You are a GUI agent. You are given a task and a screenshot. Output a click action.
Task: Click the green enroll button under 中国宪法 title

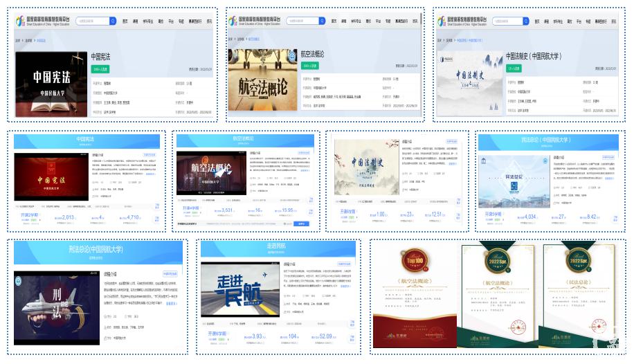100,69
